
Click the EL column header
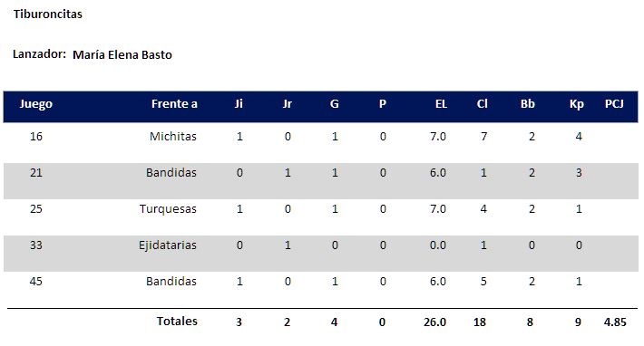point(441,104)
